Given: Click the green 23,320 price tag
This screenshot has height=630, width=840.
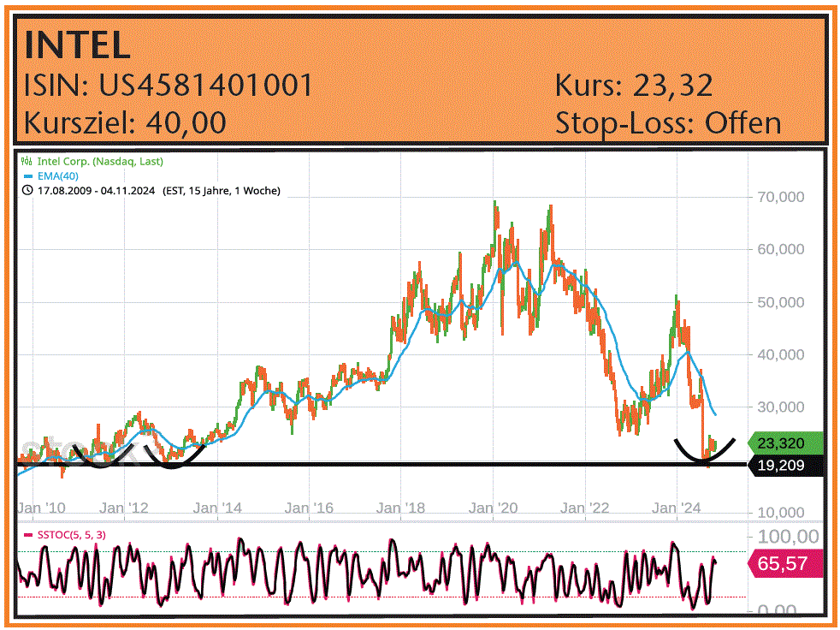Looking at the screenshot, I should (784, 443).
